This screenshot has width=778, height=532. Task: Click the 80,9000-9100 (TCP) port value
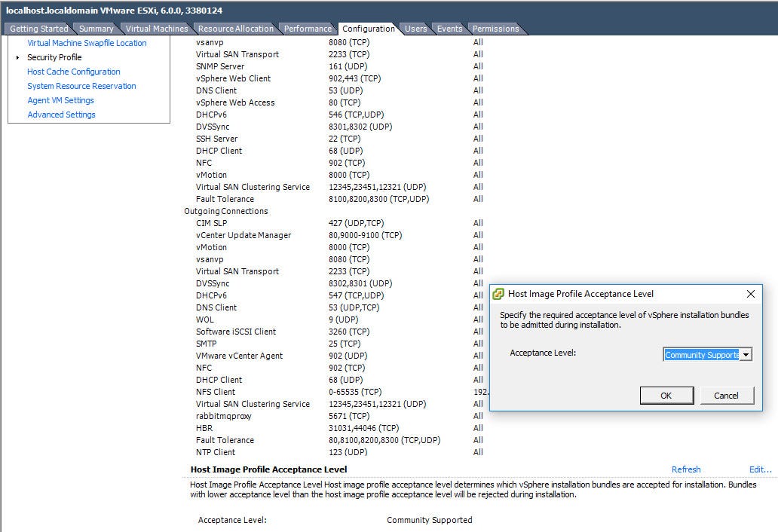365,235
